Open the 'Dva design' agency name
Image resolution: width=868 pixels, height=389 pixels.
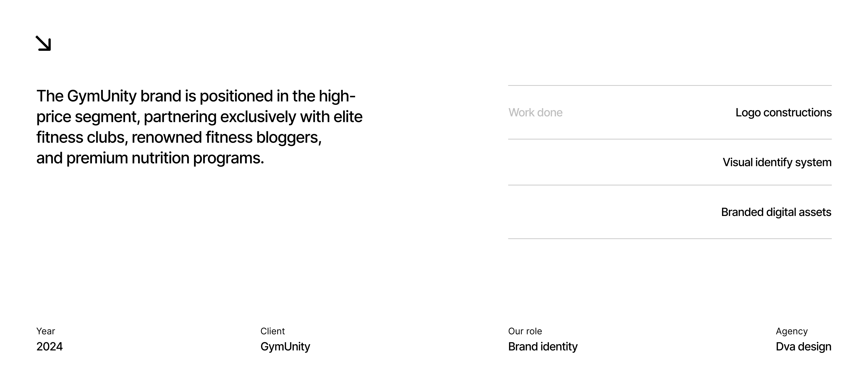[x=803, y=347]
